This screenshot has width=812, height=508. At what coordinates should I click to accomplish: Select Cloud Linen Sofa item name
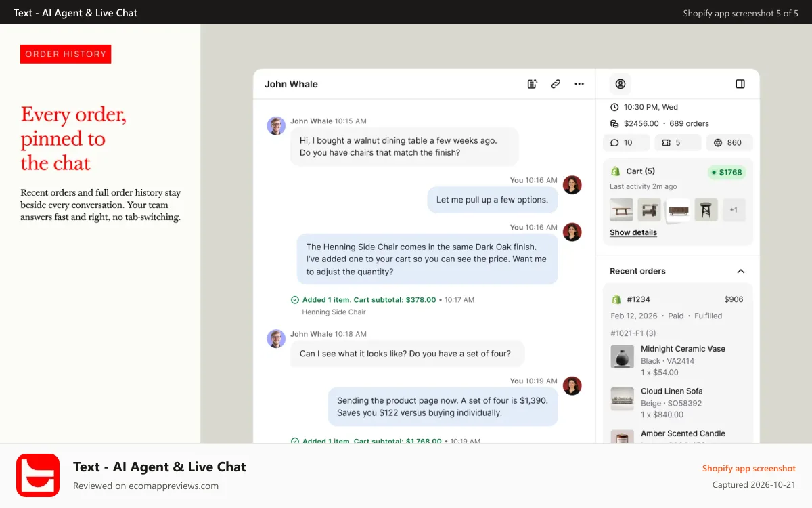[672, 391]
